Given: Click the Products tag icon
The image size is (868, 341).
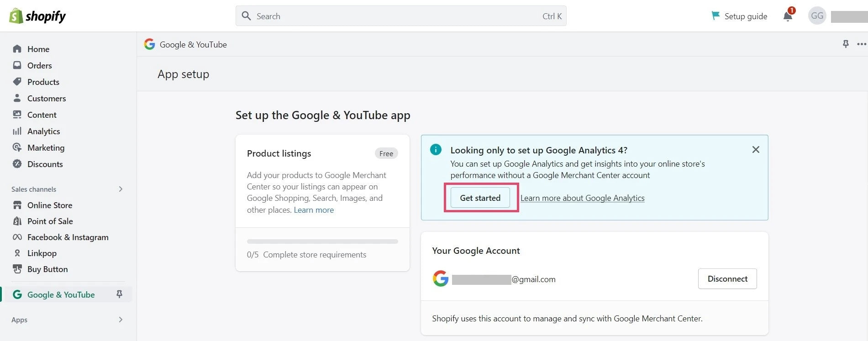Looking at the screenshot, I should pos(17,82).
